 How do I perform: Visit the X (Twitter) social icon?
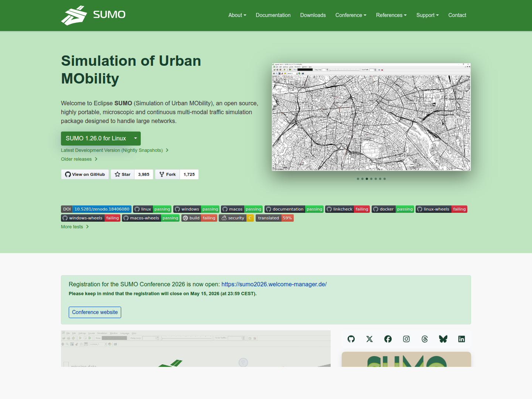(369, 339)
